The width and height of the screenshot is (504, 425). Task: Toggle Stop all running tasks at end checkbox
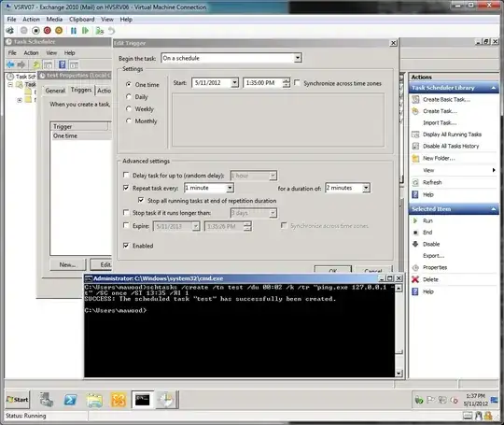[x=140, y=200]
